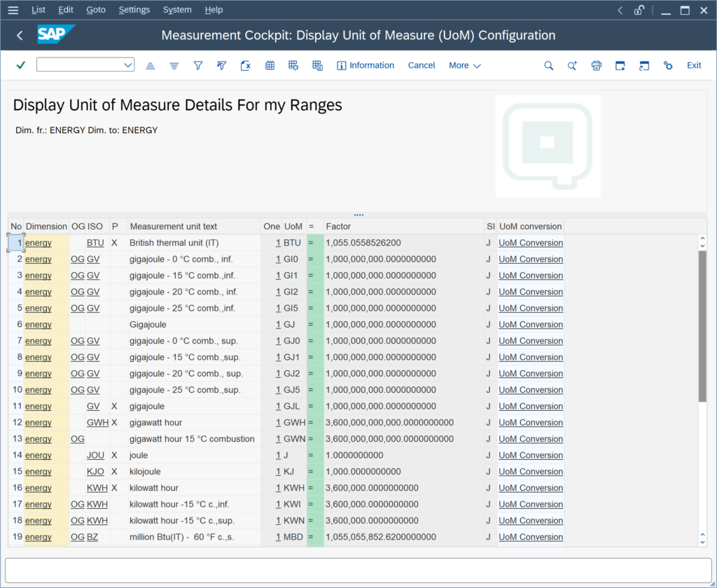This screenshot has width=717, height=588.
Task: Open UoM Conversion for kilowatt hour row 16
Action: pyautogui.click(x=531, y=488)
